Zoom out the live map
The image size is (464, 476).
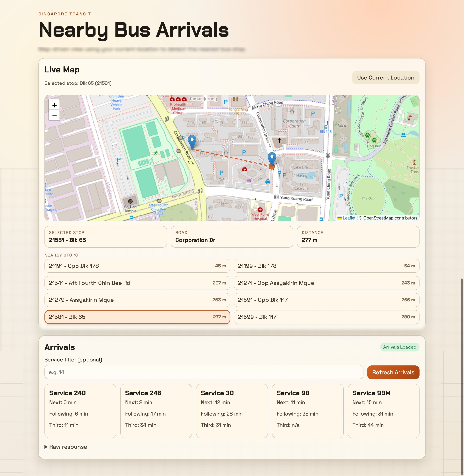coord(54,116)
